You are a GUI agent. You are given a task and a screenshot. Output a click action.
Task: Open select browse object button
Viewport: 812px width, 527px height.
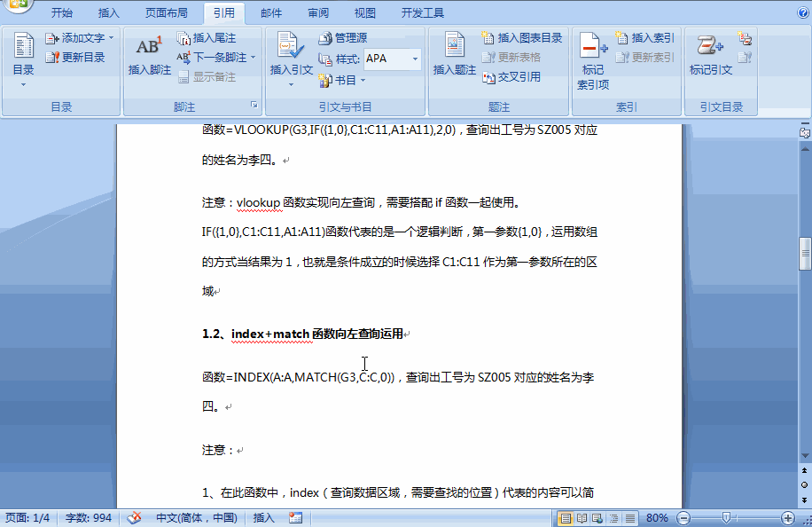tap(804, 485)
